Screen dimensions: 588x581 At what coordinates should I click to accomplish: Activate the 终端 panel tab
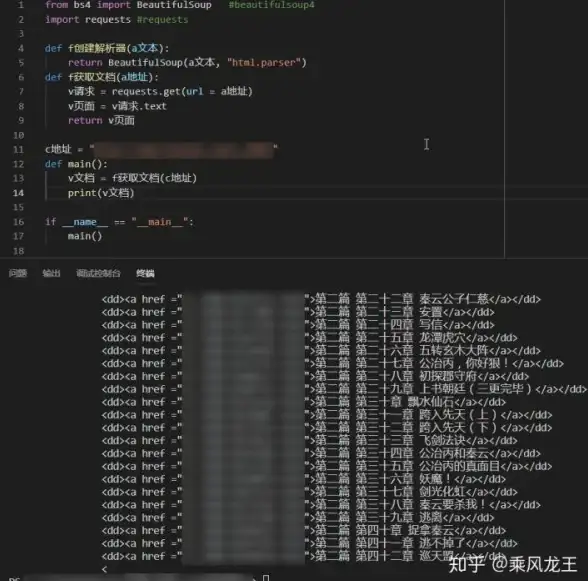(x=145, y=273)
